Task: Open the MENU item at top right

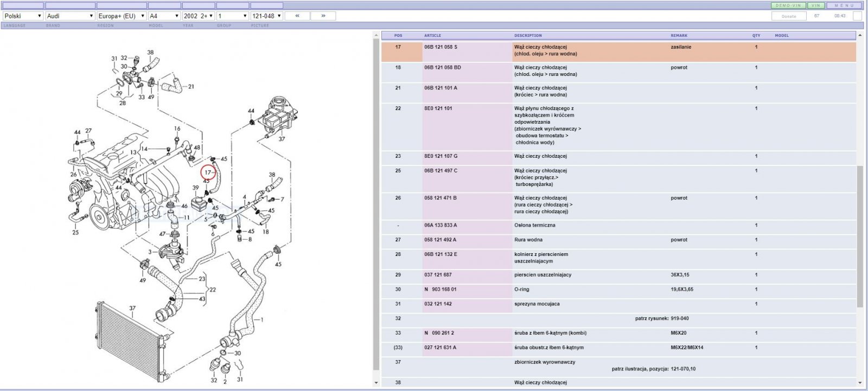Action: click(x=844, y=5)
